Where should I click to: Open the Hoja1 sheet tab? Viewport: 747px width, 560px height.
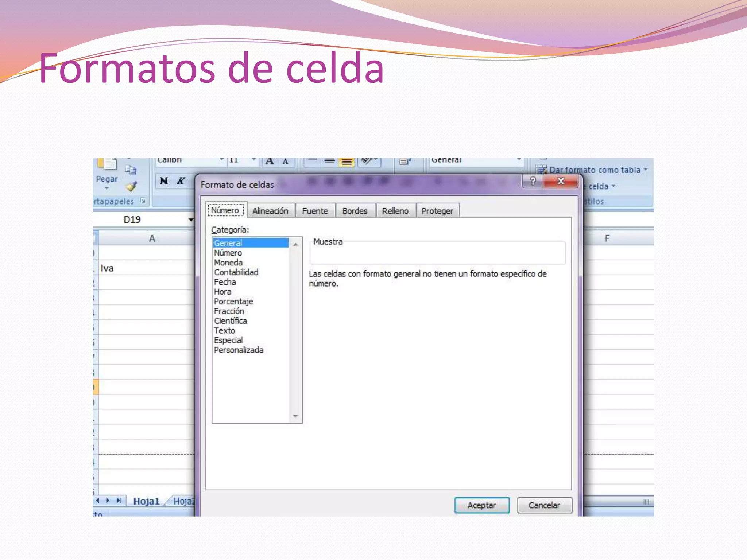(x=146, y=501)
